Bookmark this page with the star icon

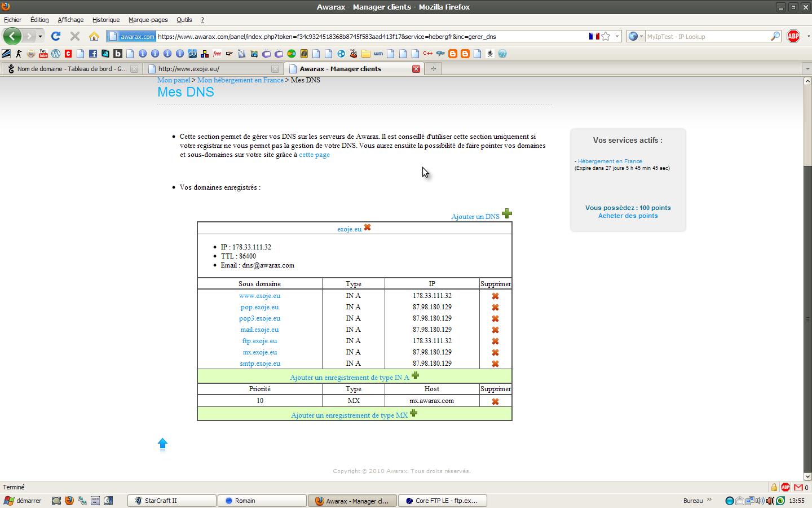click(x=606, y=36)
